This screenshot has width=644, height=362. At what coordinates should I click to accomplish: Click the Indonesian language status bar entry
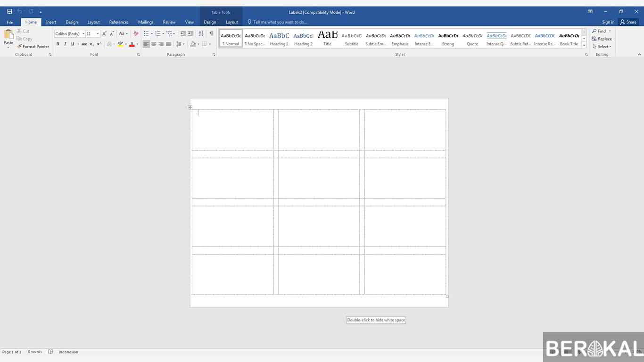pyautogui.click(x=68, y=352)
